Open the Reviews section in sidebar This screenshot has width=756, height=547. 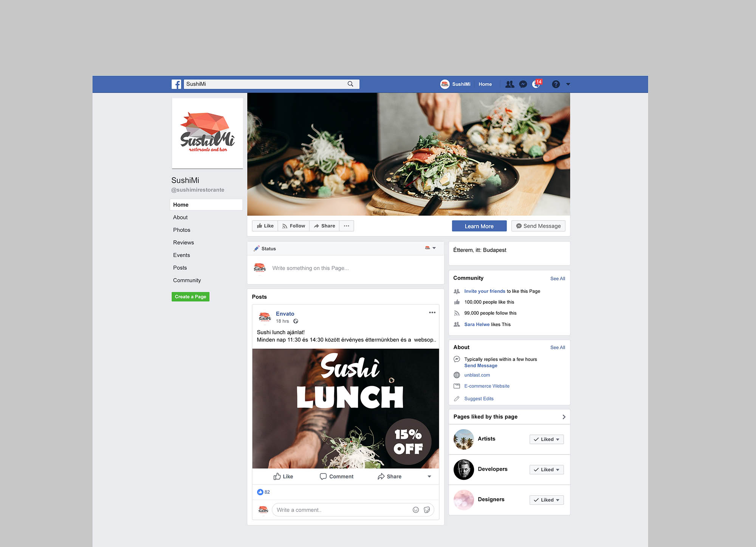coord(183,241)
